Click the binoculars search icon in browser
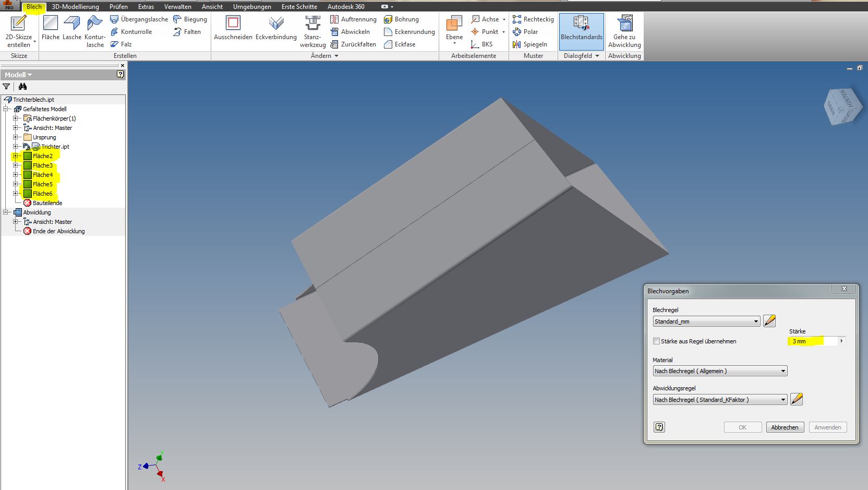 22,87
